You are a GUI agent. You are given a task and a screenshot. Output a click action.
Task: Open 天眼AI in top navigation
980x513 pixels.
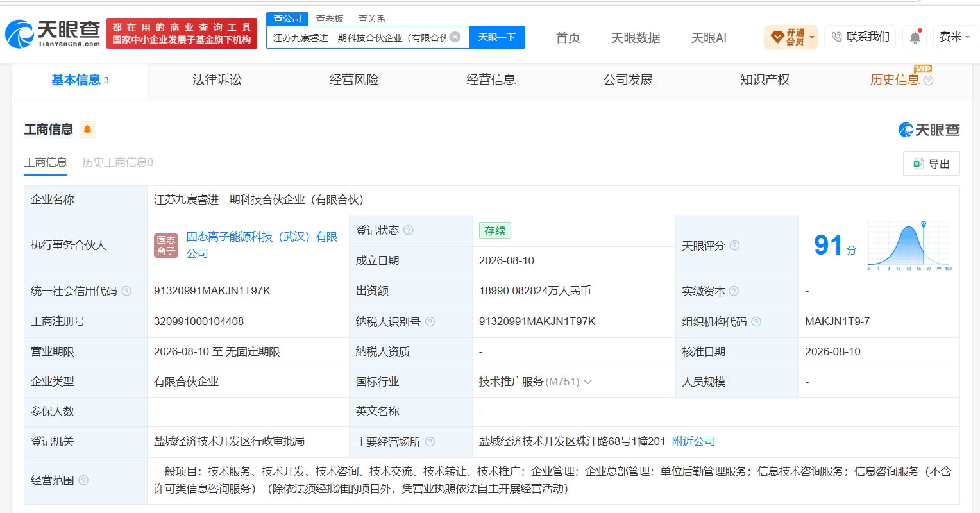(x=709, y=38)
